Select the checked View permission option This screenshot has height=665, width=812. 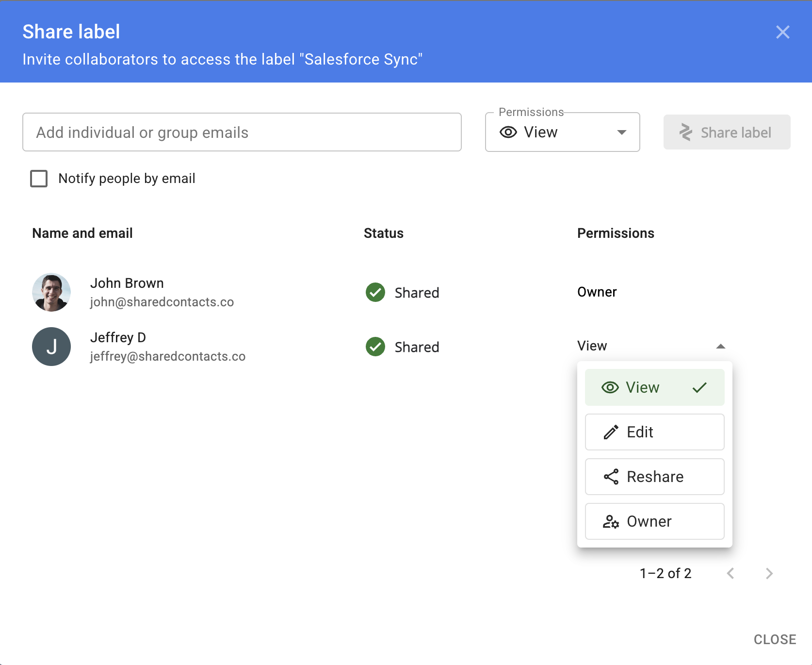pos(654,387)
